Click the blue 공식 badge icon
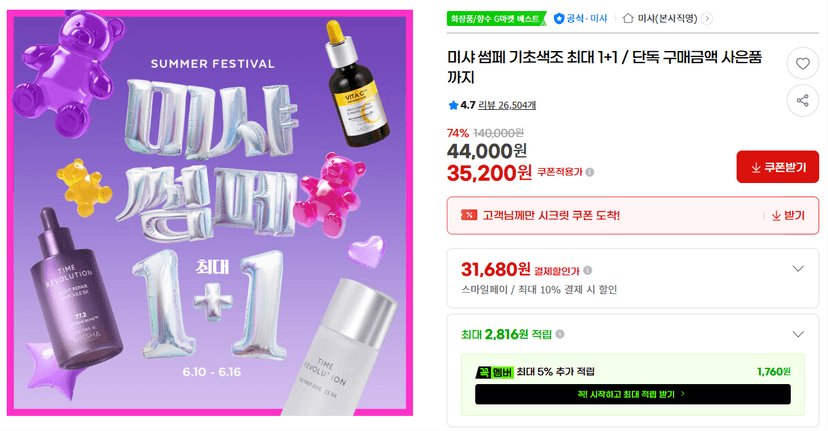Screen dimensions: 828x431 [x=559, y=18]
